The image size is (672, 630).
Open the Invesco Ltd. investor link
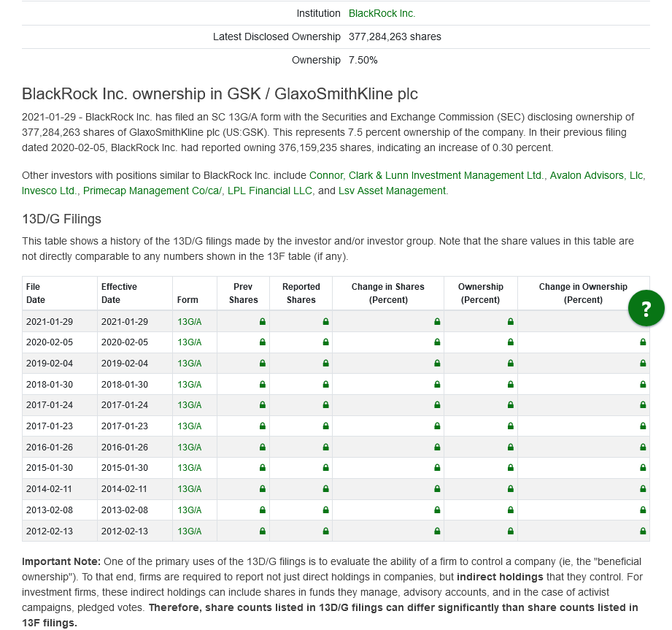pos(50,191)
